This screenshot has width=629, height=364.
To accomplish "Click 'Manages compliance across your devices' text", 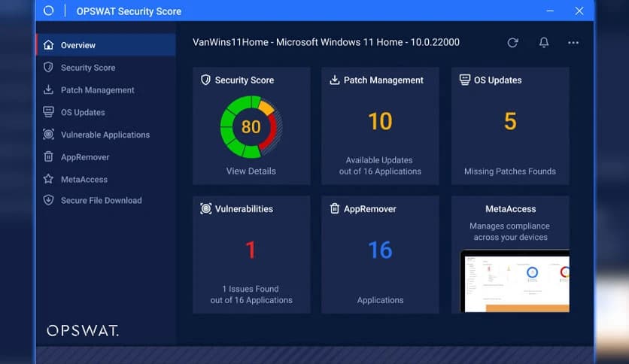I will tap(510, 232).
